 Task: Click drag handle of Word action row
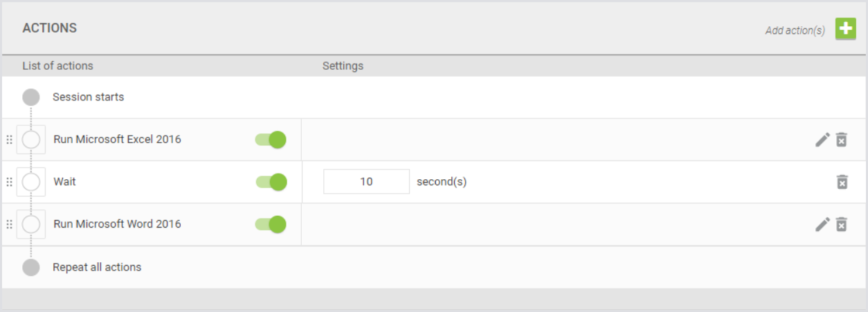click(9, 224)
